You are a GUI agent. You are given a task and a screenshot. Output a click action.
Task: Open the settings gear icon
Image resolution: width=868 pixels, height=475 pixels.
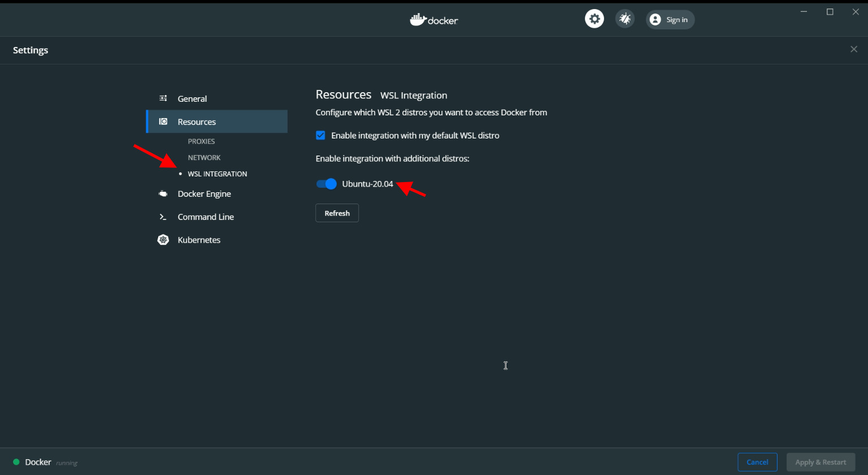594,19
